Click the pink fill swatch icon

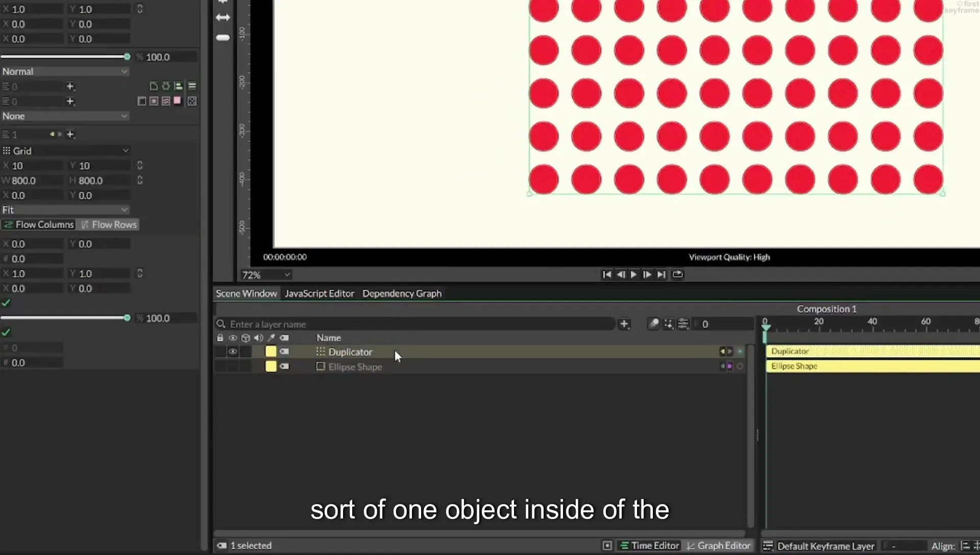(x=177, y=100)
